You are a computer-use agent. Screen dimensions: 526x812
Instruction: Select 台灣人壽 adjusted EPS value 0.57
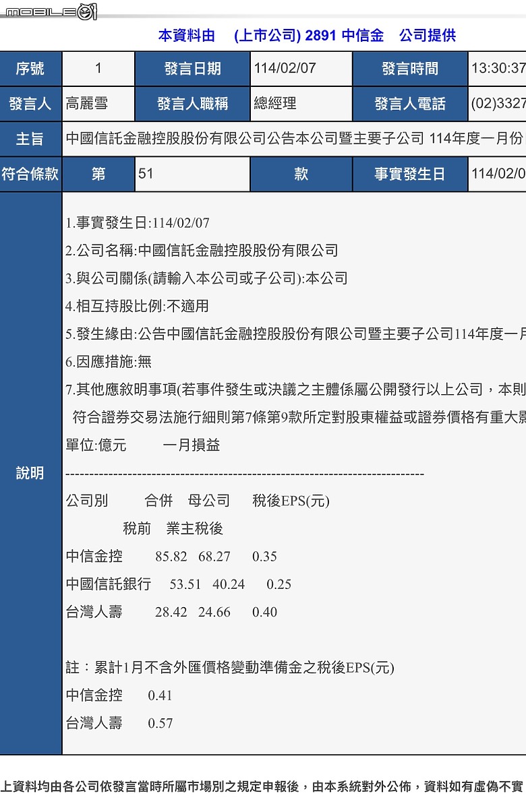click(x=160, y=723)
